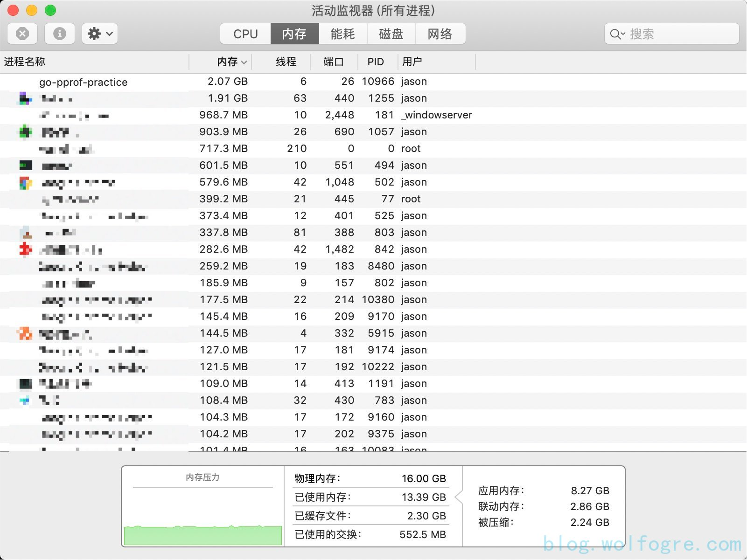Viewport: 747px width, 560px height.
Task: Click the green icon of 903.9 MB process
Action: (x=25, y=132)
